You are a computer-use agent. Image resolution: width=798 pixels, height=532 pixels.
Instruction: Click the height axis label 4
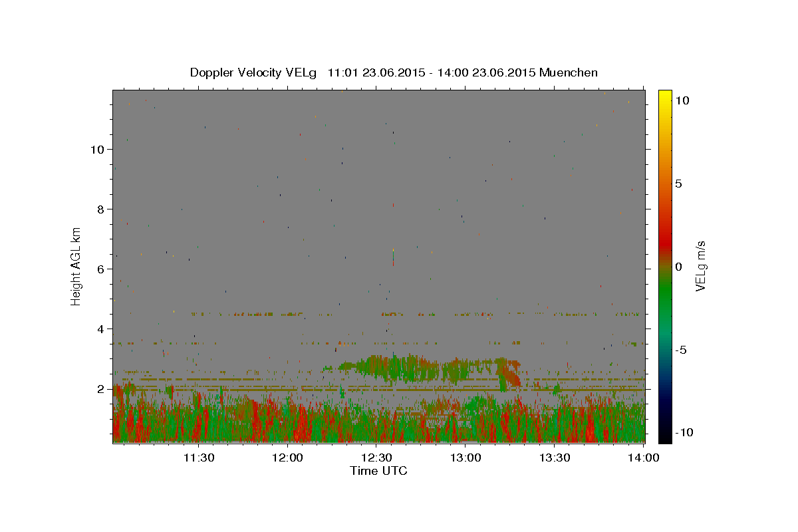pyautogui.click(x=101, y=329)
